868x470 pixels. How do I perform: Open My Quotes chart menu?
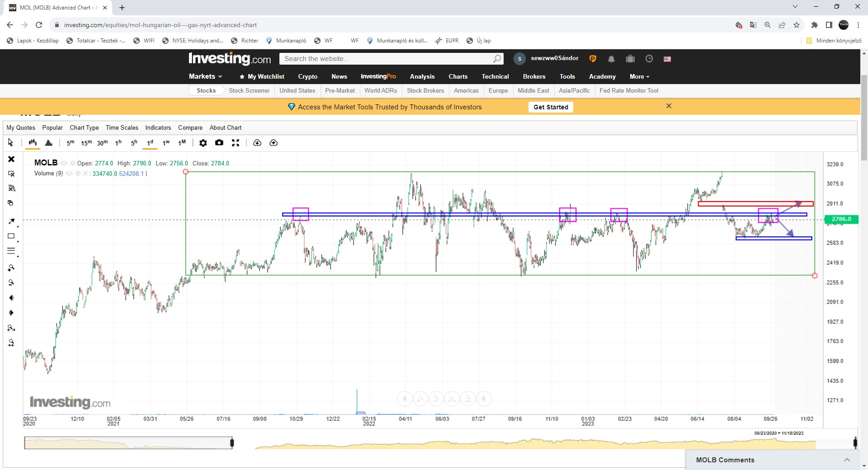tap(21, 127)
